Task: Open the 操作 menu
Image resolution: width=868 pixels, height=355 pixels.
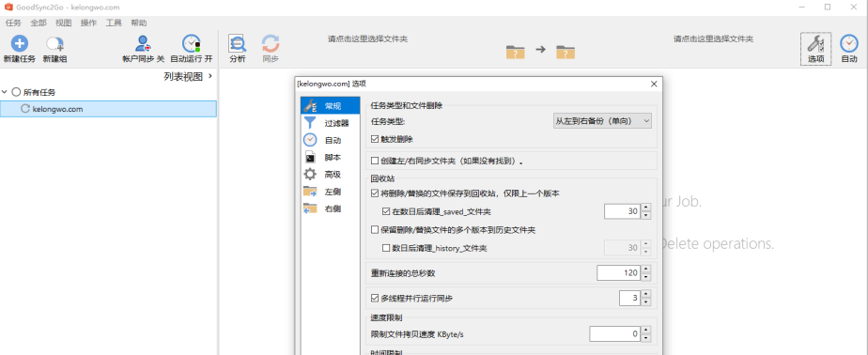Action: [x=88, y=23]
